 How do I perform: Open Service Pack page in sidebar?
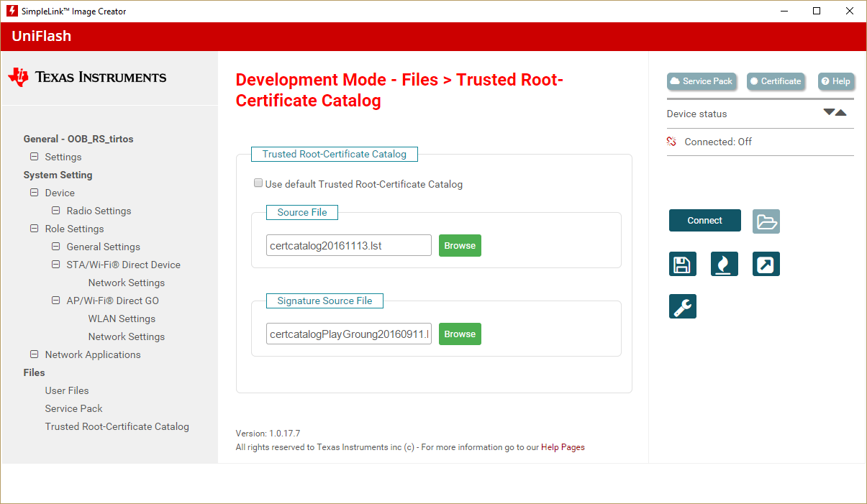click(73, 408)
